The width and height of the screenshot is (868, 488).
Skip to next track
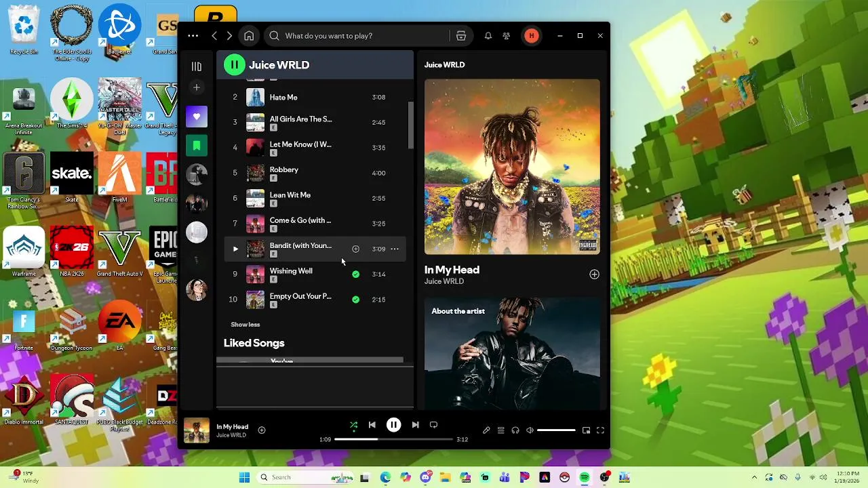point(415,425)
